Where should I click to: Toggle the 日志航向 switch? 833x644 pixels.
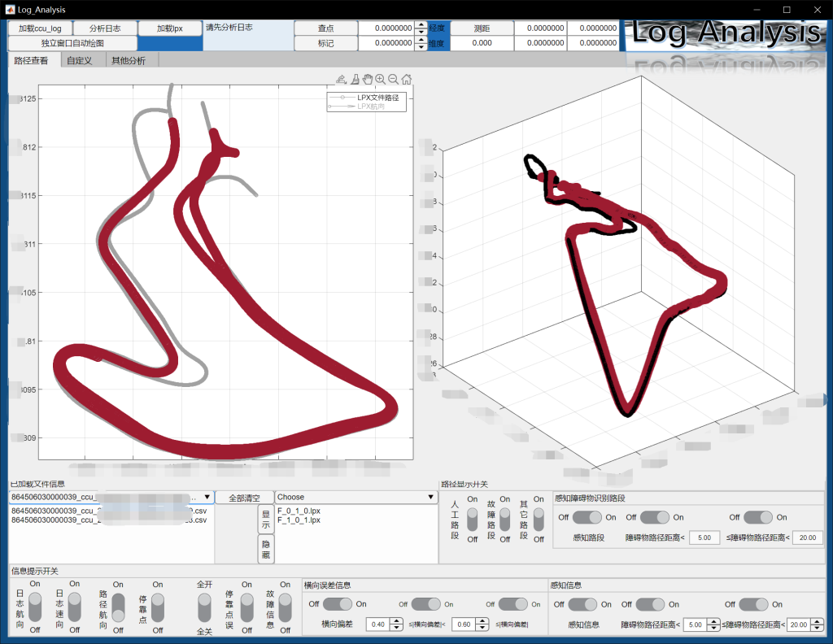(x=34, y=606)
